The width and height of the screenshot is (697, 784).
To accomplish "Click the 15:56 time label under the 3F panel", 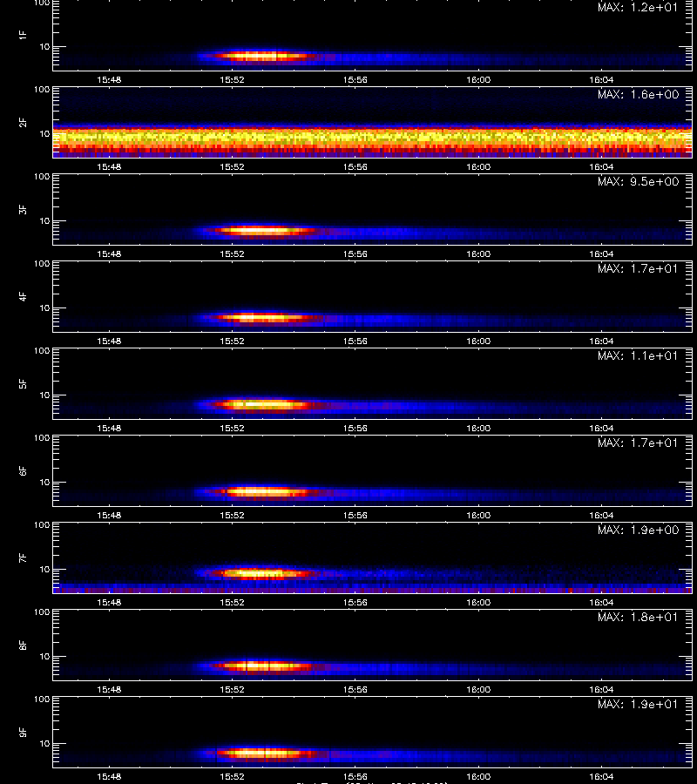I will pyautogui.click(x=355, y=253).
